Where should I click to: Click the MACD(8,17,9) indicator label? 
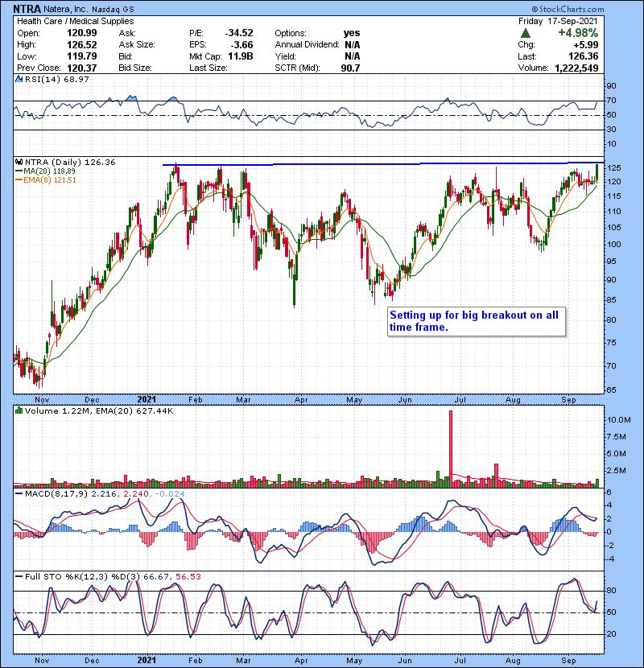tap(57, 494)
